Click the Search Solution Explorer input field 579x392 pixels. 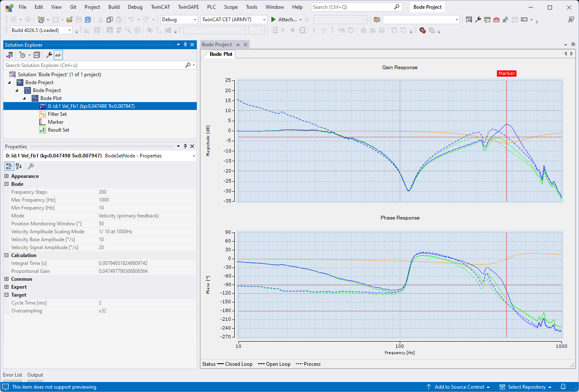pyautogui.click(x=94, y=65)
